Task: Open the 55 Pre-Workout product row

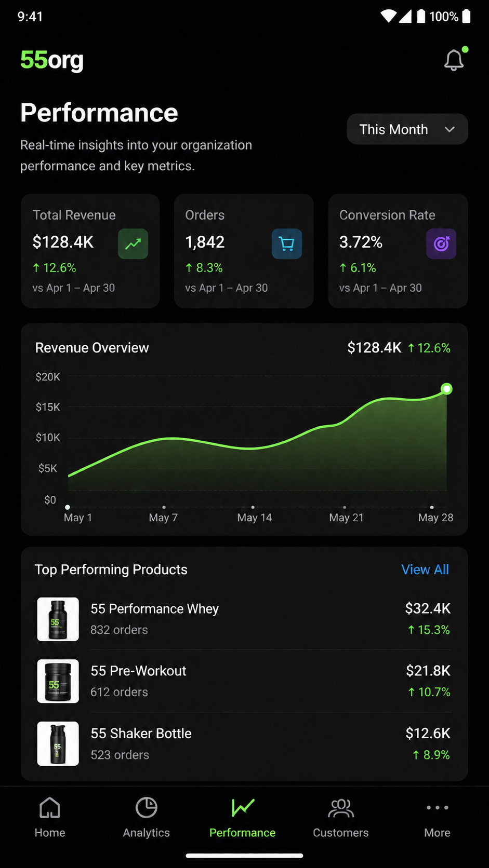Action: click(x=244, y=681)
